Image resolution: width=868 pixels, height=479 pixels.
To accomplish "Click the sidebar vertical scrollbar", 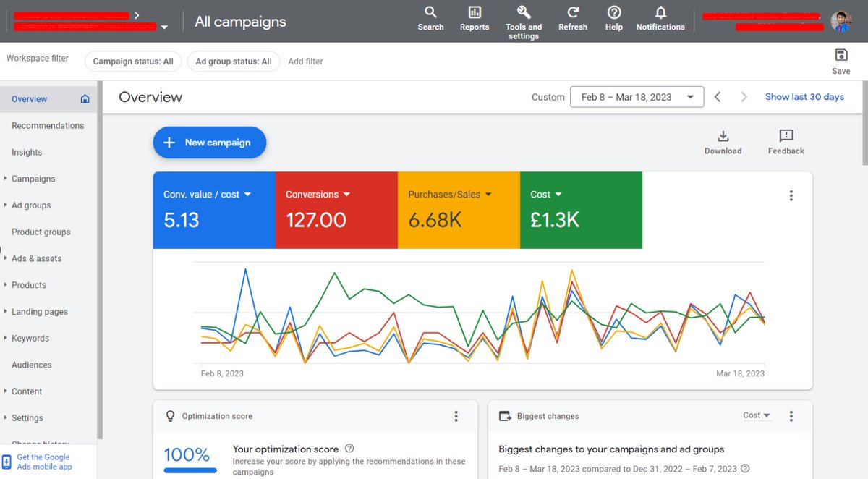I will tap(100, 260).
